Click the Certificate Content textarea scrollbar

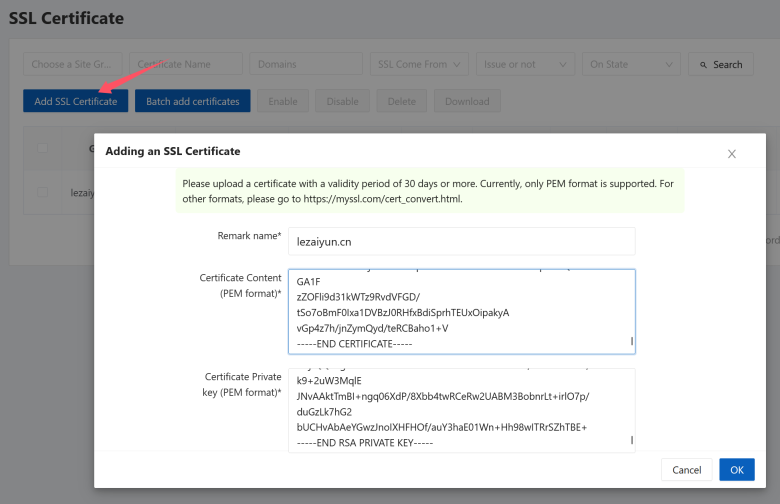tap(632, 341)
